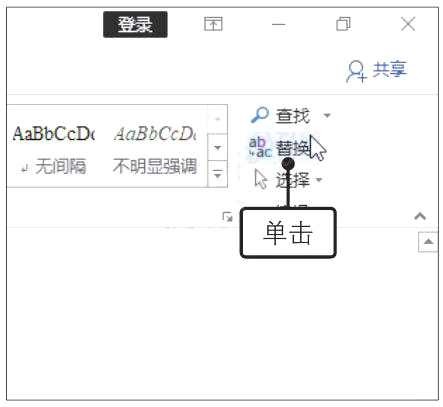Click the vertical scrollbar up arrow

[x=428, y=242]
